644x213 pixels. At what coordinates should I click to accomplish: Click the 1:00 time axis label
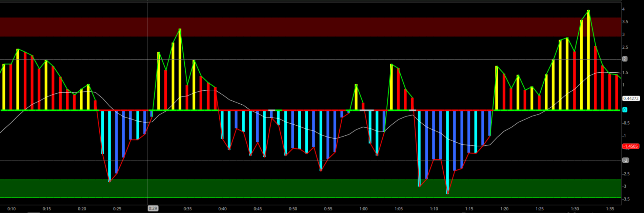tap(363, 209)
